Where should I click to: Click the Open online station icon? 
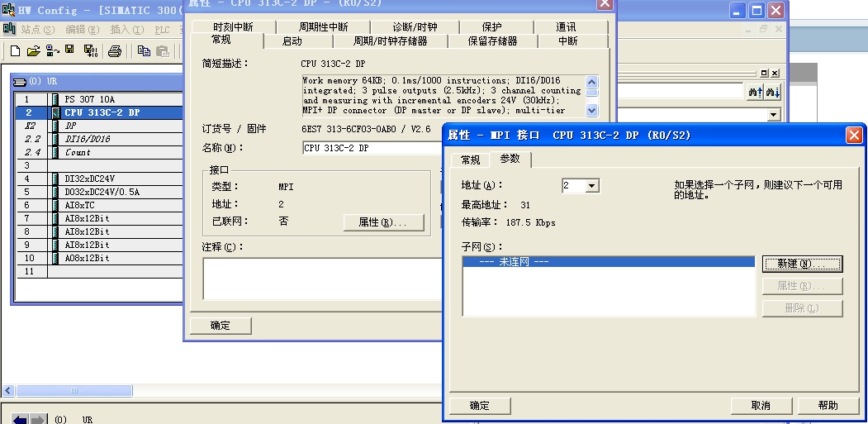point(53,51)
